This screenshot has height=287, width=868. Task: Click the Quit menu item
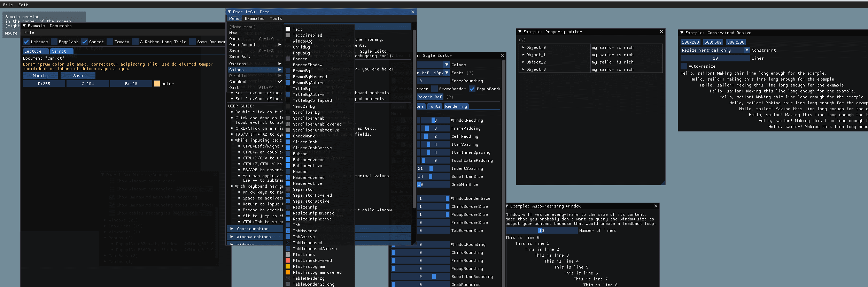click(255, 88)
